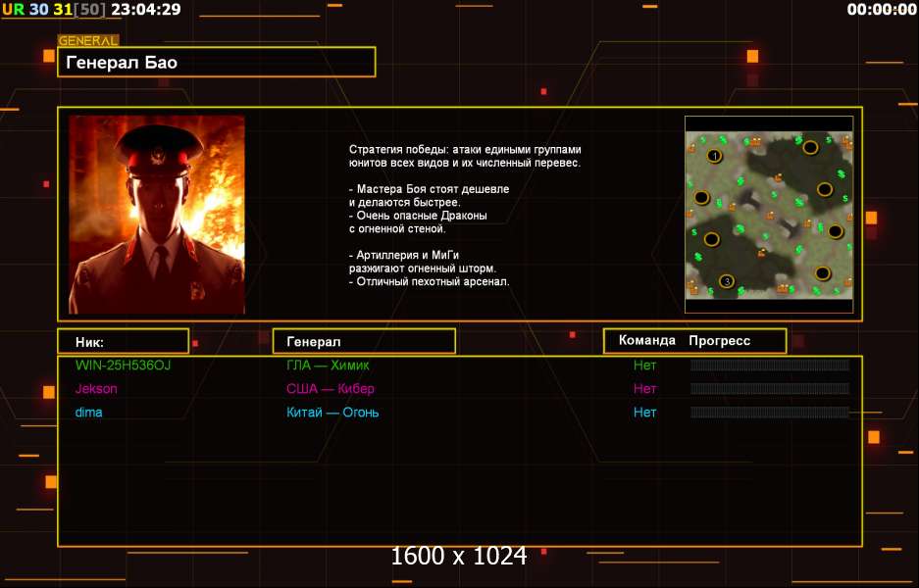919x588 pixels.
Task: Click the '23:04:29' clock in the overlay
Action: (145, 10)
